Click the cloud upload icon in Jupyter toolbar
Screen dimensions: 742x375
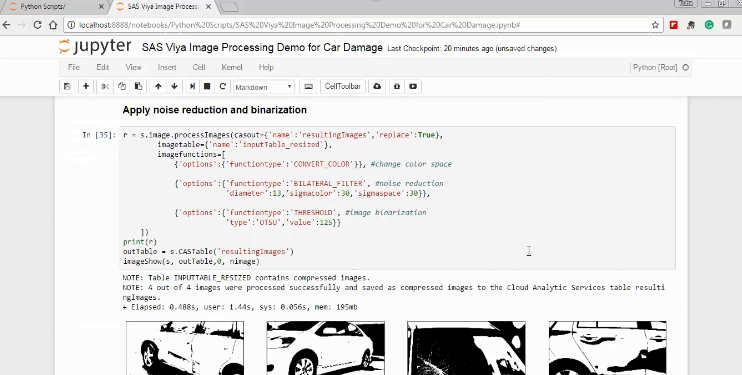[x=377, y=86]
